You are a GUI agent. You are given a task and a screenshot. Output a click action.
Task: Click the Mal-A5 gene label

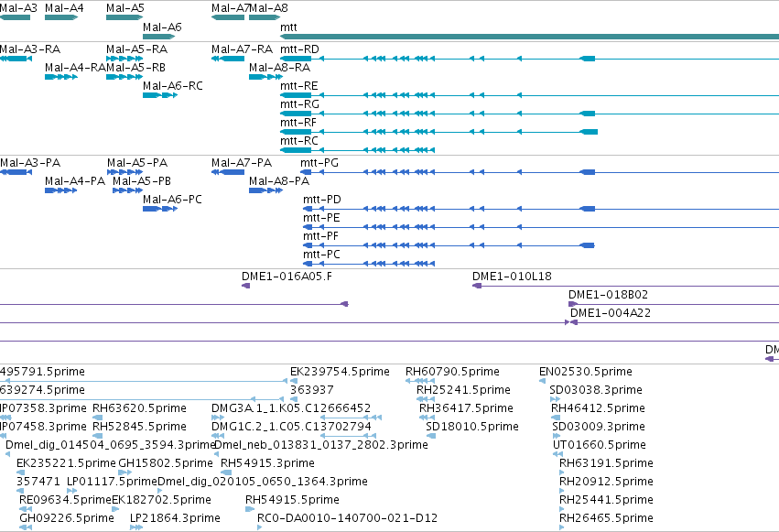[125, 8]
